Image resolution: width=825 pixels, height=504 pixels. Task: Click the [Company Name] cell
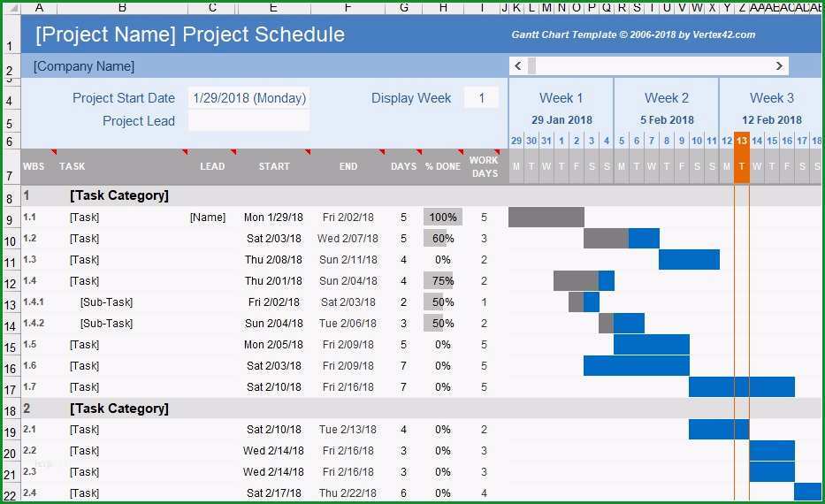point(84,66)
